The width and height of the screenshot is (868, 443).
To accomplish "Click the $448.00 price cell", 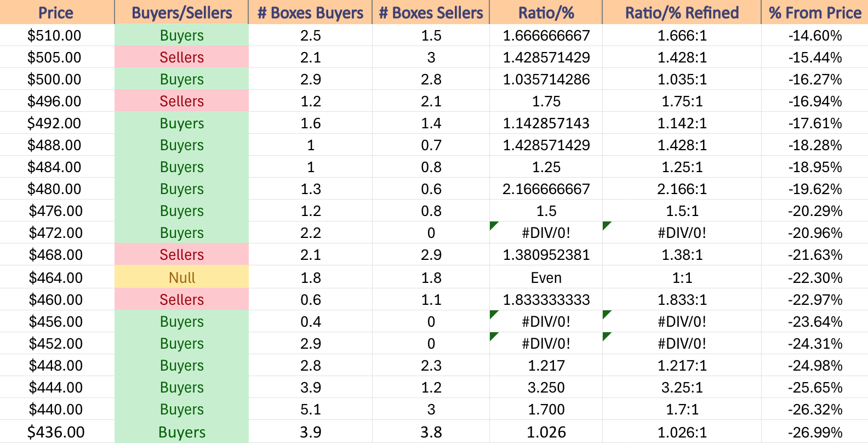I will (57, 365).
